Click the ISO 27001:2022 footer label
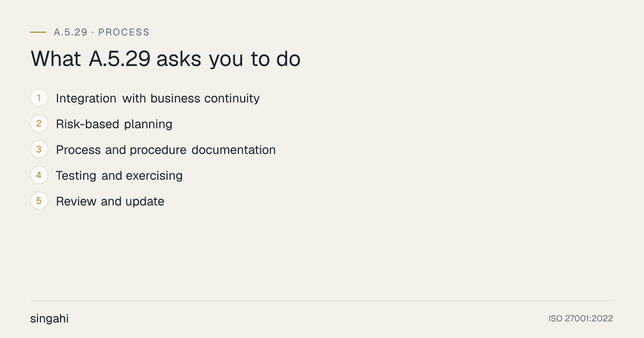The image size is (644, 338). [x=581, y=319]
